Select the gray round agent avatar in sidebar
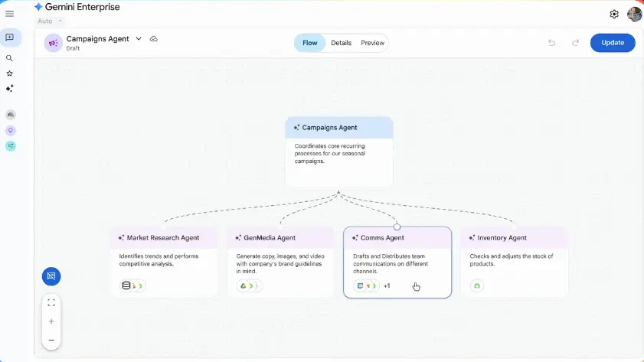This screenshot has height=362, width=644. coord(11,115)
